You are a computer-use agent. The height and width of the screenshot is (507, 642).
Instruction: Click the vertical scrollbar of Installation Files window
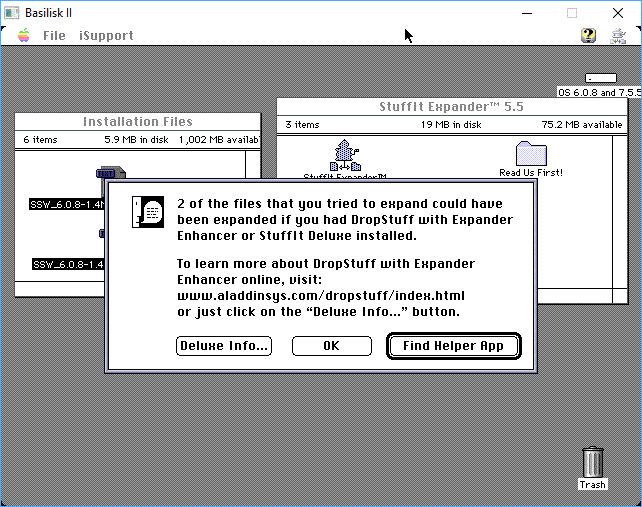pyautogui.click(x=253, y=165)
